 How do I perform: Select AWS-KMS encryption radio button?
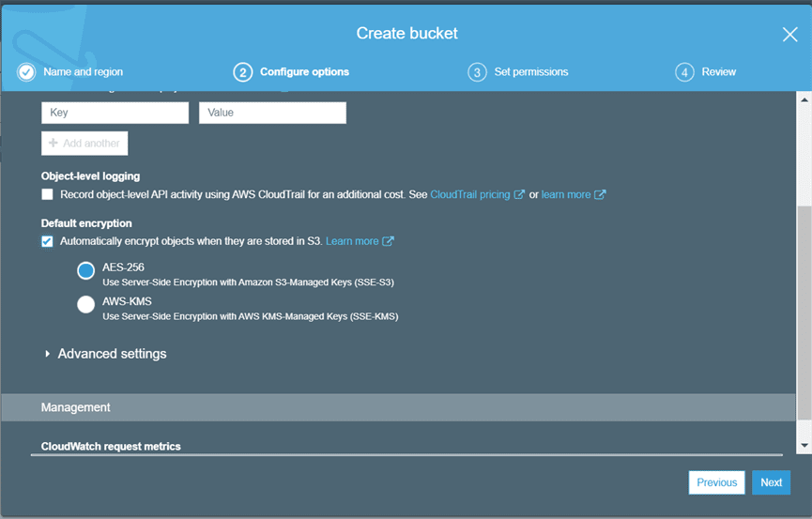click(86, 304)
